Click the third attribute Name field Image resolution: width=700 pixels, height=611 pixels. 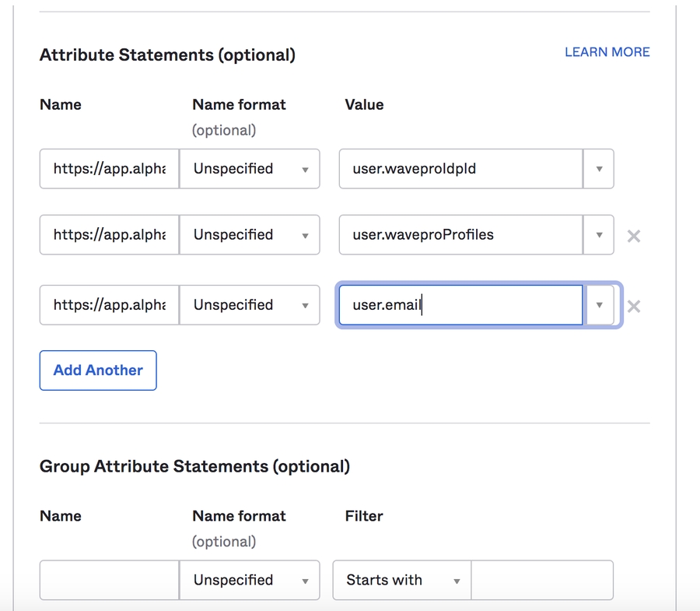[x=109, y=305]
